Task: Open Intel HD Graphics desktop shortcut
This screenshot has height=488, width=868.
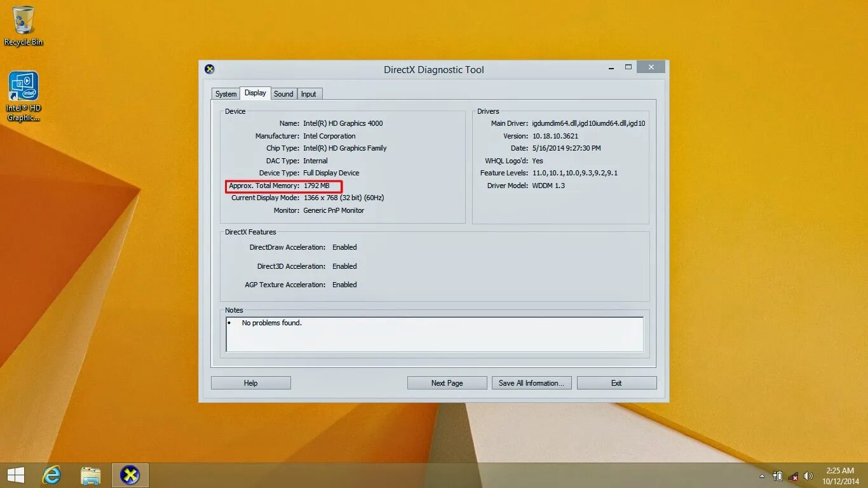Action: [24, 96]
